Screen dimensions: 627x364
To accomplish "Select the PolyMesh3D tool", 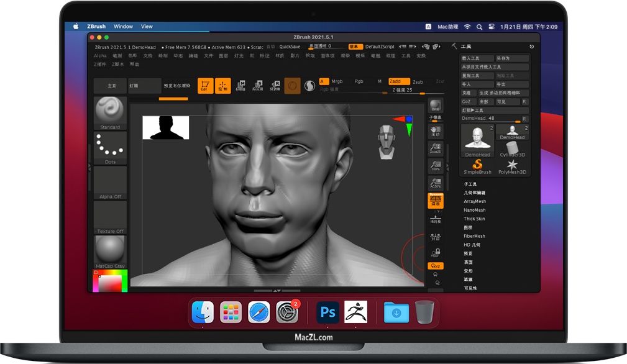I will point(513,165).
